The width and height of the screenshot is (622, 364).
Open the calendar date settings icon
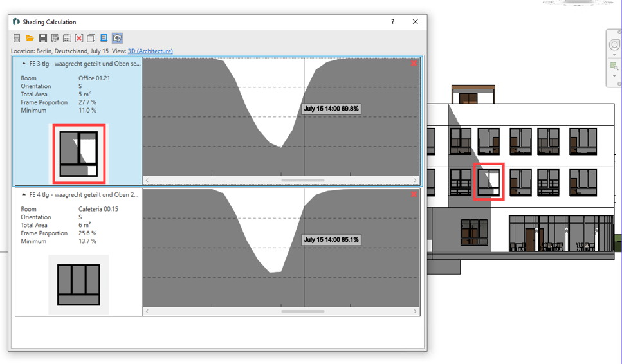(67, 39)
